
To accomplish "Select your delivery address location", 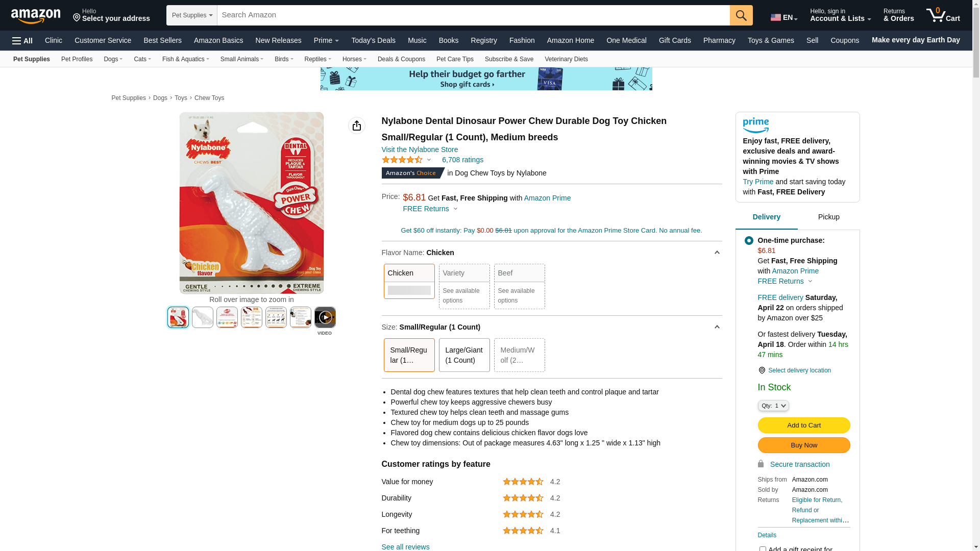I will [111, 15].
